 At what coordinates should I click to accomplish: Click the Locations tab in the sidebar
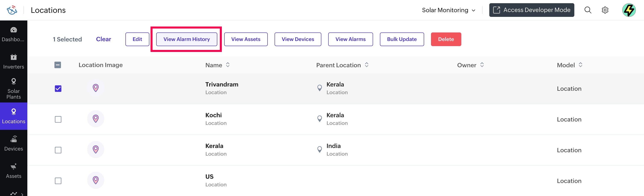coord(13,116)
